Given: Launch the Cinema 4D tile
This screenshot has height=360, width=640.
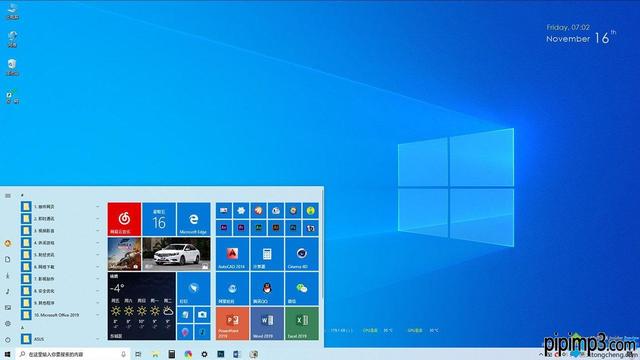Looking at the screenshot, I should coord(302,254).
